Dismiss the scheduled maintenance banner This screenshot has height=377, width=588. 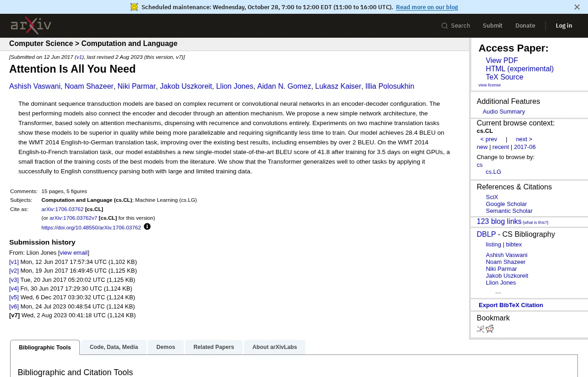pos(577,7)
